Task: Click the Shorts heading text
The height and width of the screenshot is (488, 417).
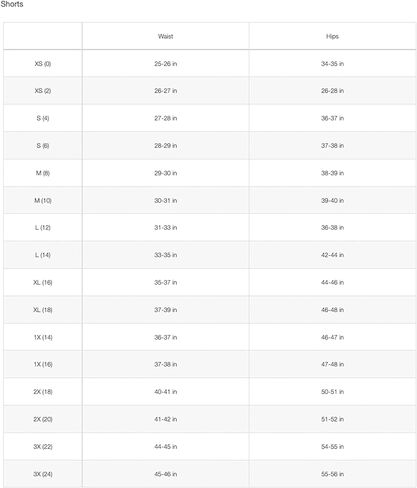Action: tap(12, 4)
